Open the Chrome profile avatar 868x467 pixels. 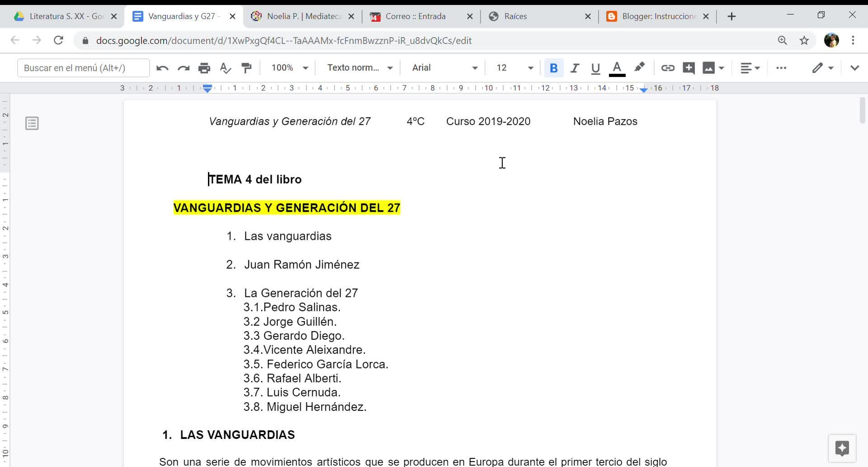click(x=831, y=40)
